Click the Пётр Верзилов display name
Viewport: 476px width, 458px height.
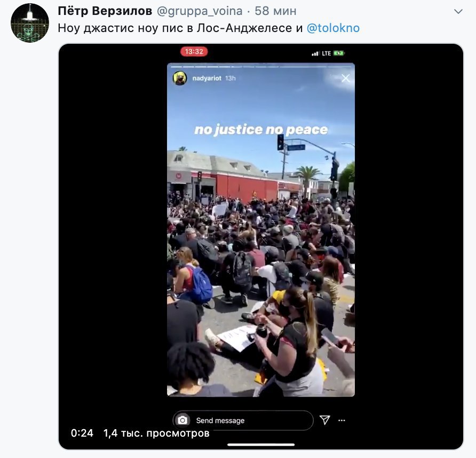(x=105, y=11)
